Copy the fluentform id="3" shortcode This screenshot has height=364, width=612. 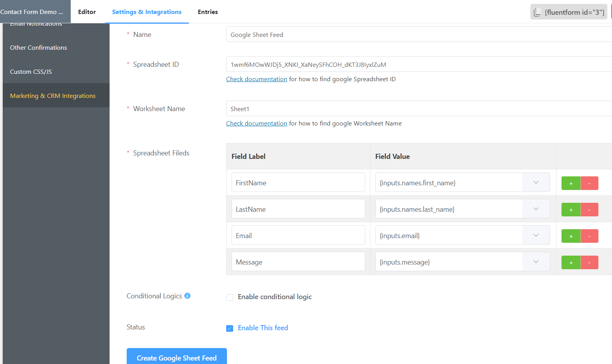click(x=569, y=12)
